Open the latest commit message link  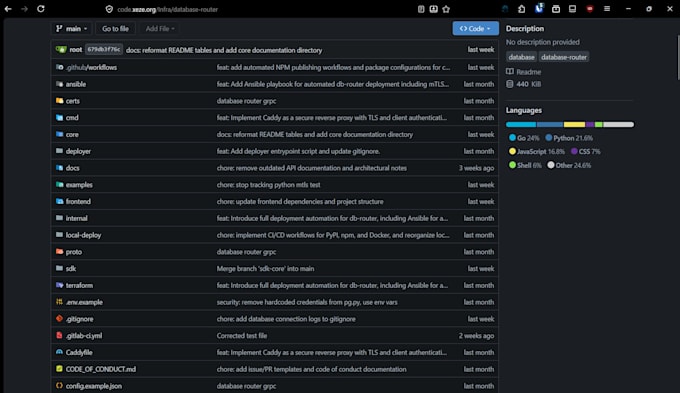(x=224, y=50)
